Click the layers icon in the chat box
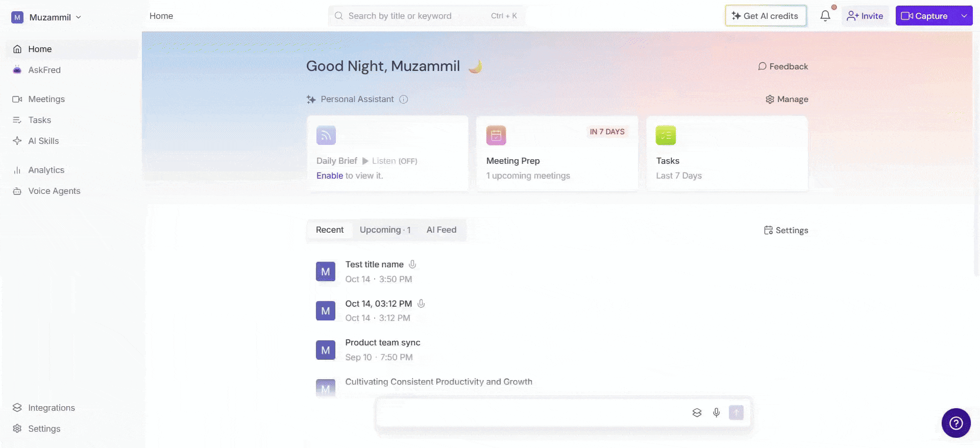Viewport: 980px width, 448px height. tap(697, 412)
